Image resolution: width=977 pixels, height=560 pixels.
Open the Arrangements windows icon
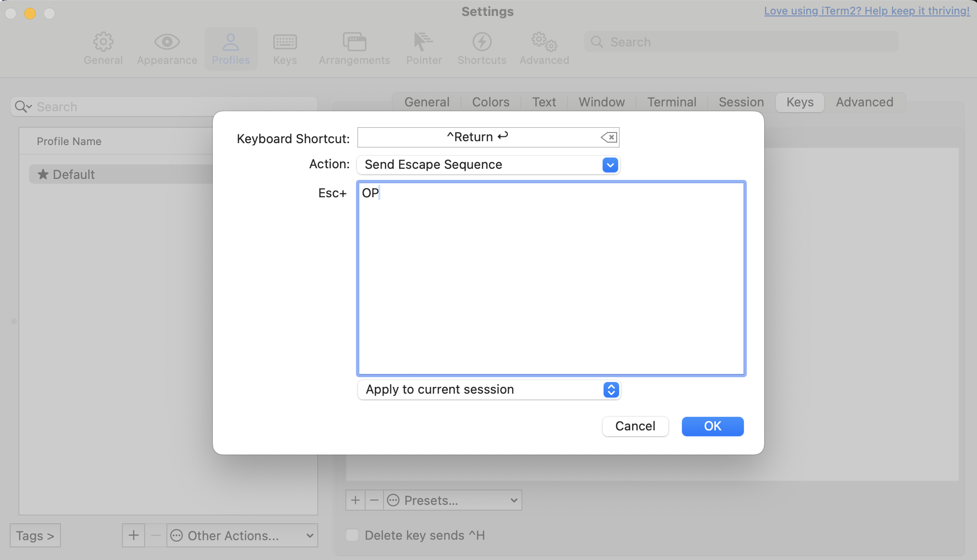coord(354,42)
